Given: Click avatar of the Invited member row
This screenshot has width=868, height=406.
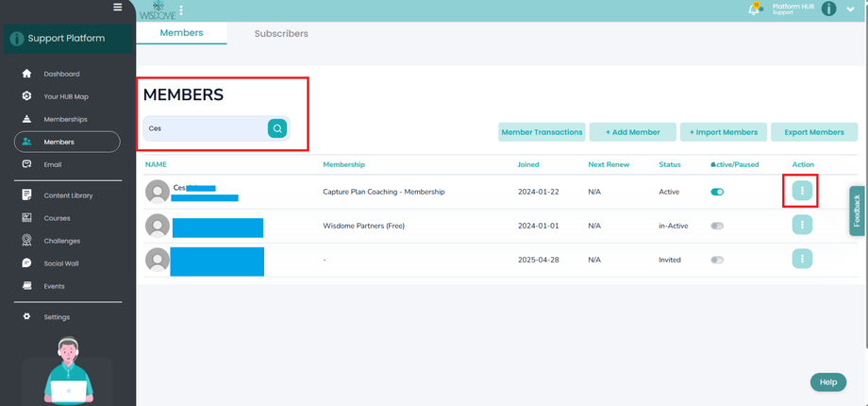Looking at the screenshot, I should (x=158, y=260).
